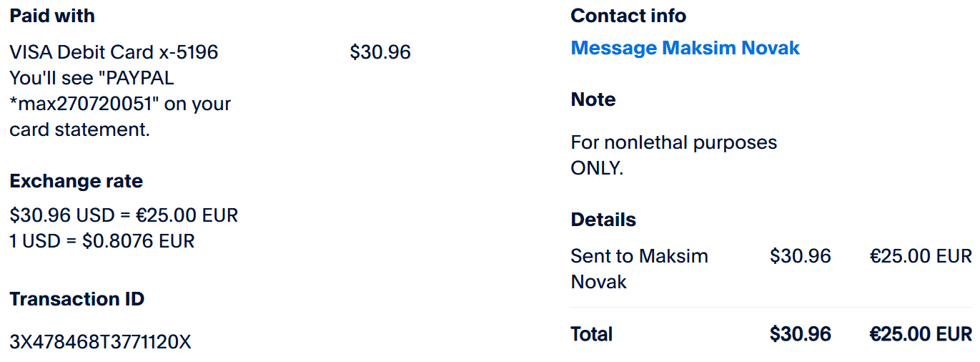Viewport: 980px width, 362px height.
Task: Click the Contact info heading
Action: pyautogui.click(x=628, y=16)
